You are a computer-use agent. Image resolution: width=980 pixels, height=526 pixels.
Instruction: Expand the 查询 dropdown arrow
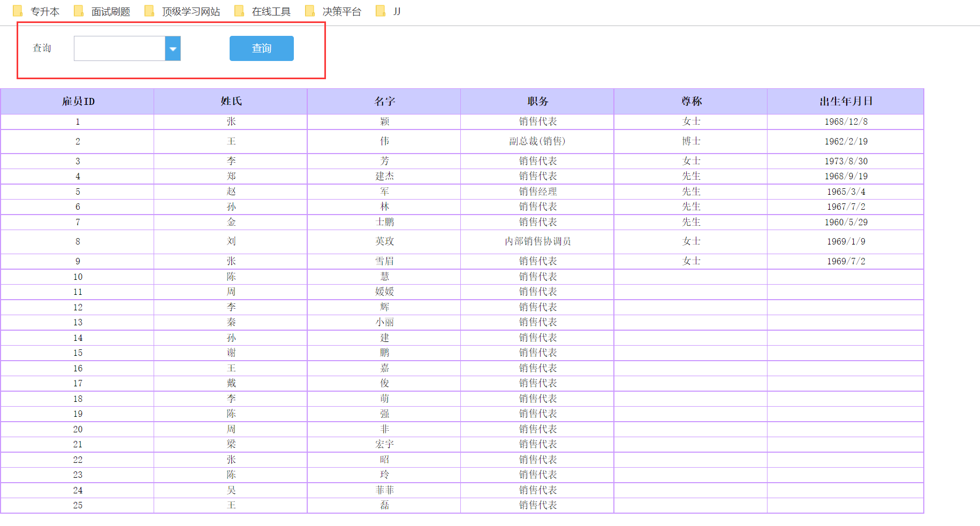click(x=173, y=48)
